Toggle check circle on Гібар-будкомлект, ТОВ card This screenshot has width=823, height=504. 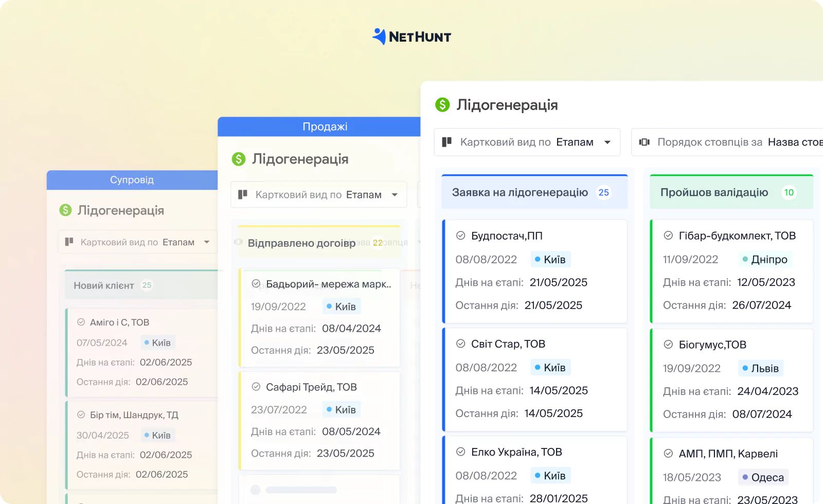pos(668,236)
